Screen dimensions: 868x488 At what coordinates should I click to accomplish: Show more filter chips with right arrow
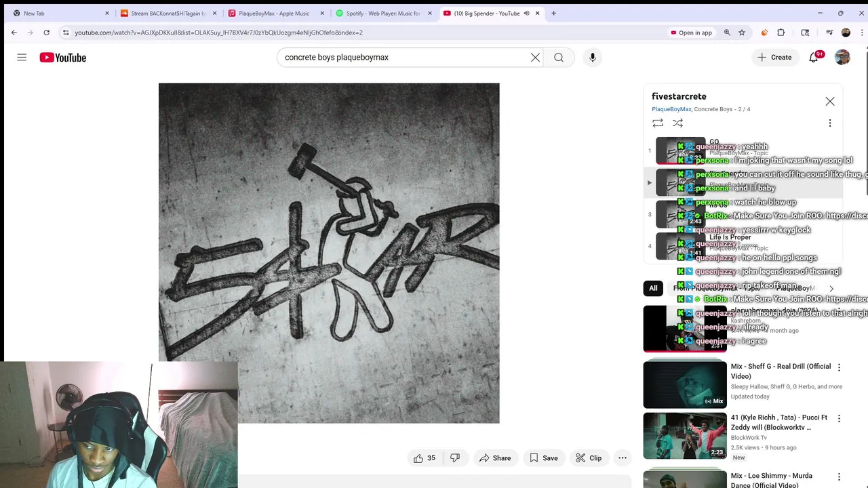tap(831, 288)
